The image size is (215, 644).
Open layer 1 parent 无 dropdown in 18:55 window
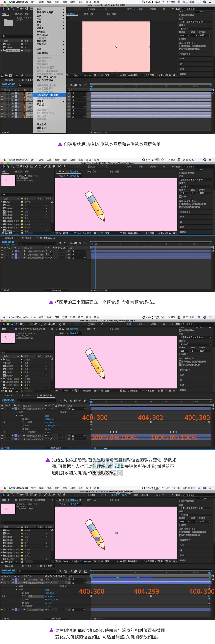[x=79, y=93]
